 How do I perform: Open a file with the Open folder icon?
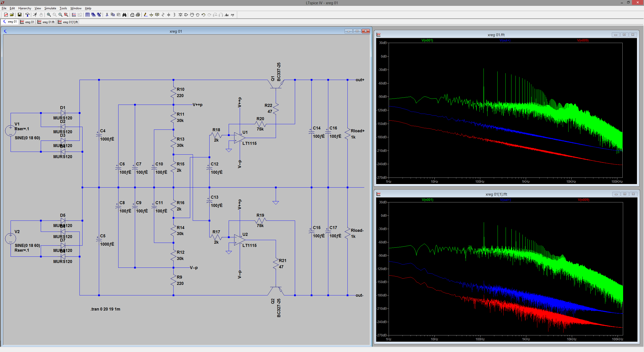(x=12, y=15)
